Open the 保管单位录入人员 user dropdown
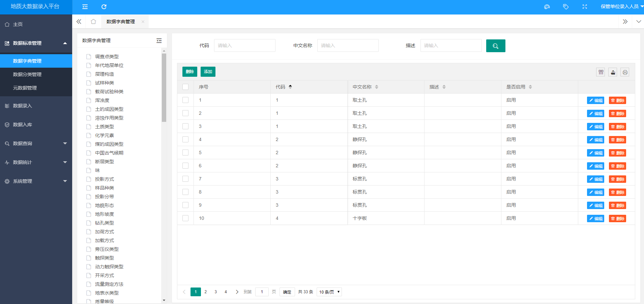Screen dimensions: 644x304 [x=621, y=7]
